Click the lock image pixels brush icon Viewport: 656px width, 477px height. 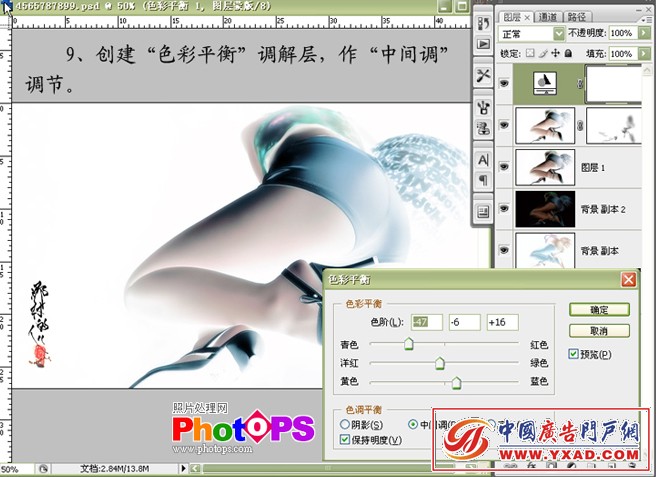543,54
